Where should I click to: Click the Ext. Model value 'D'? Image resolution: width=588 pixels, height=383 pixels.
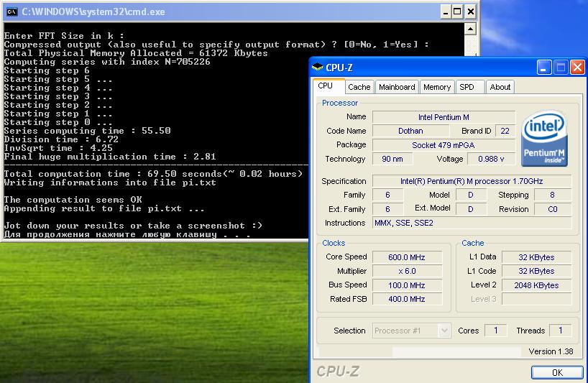[471, 209]
